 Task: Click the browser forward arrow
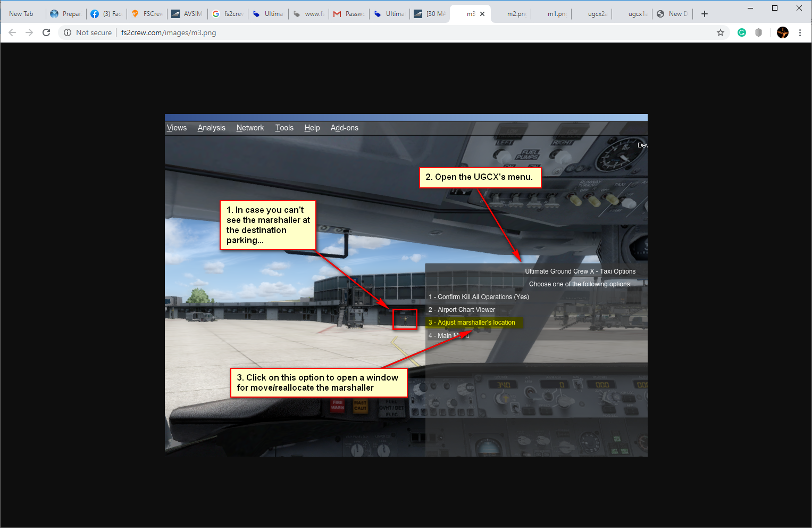pyautogui.click(x=29, y=32)
